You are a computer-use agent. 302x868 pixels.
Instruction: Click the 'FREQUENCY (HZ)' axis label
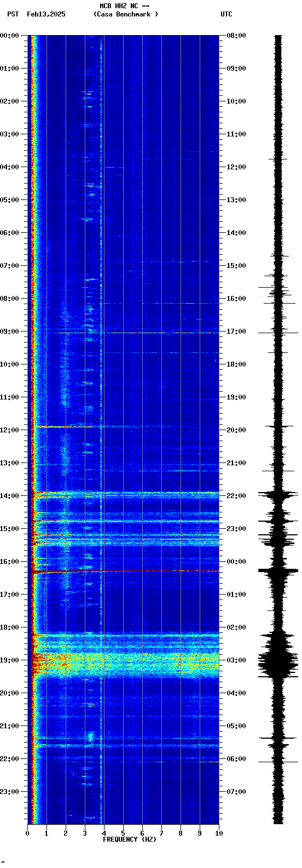pyautogui.click(x=130, y=840)
